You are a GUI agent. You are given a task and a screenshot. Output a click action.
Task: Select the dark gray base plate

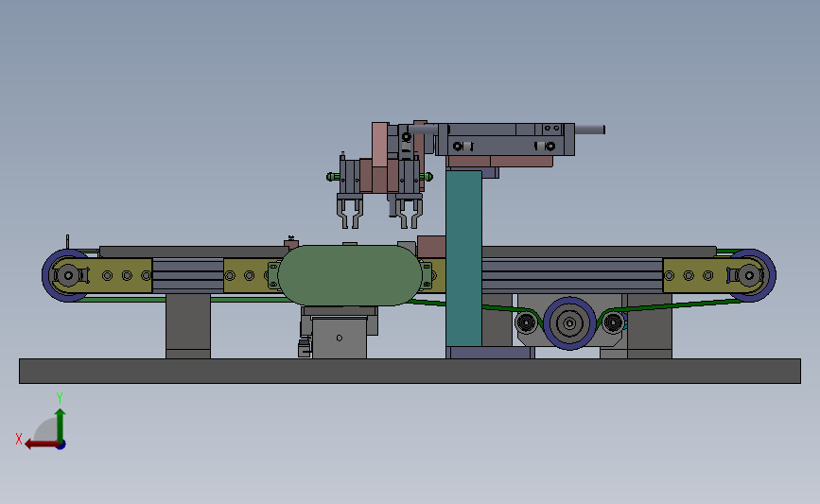pyautogui.click(x=410, y=372)
